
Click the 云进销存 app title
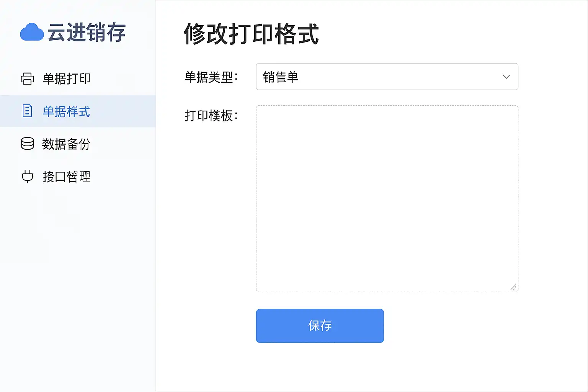87,33
